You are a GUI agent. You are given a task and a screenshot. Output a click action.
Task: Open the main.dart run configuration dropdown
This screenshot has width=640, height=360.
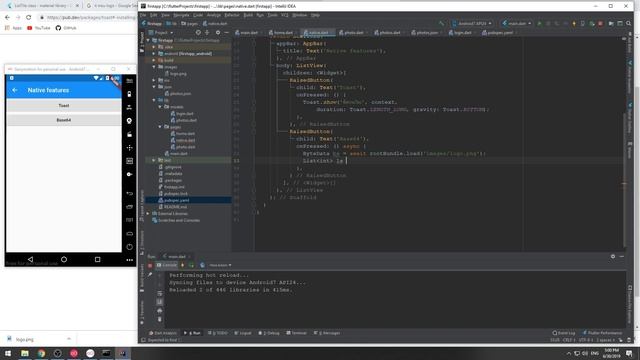[516, 23]
